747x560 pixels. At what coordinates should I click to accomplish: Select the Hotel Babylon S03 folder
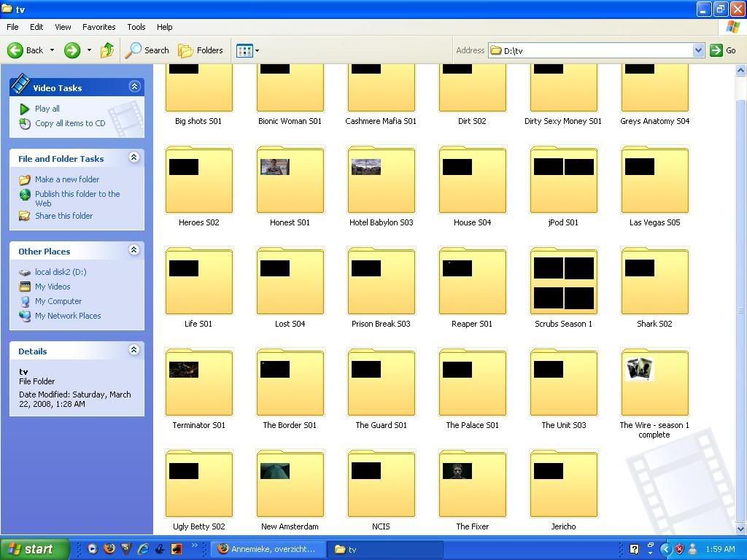tap(381, 180)
